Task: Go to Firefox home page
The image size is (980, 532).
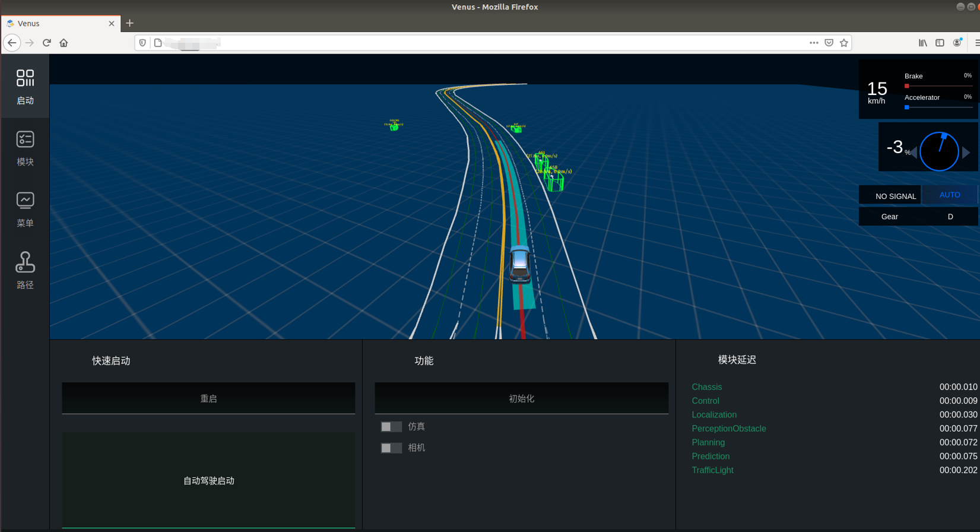Action: tap(64, 43)
